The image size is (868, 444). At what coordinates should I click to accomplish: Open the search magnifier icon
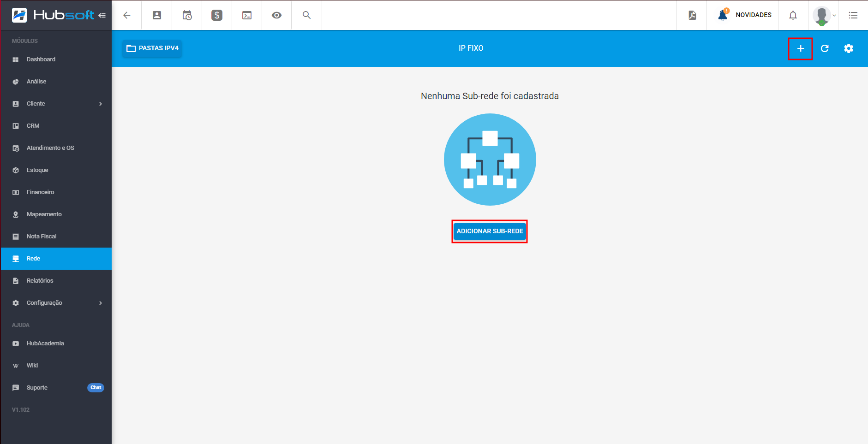pos(306,15)
